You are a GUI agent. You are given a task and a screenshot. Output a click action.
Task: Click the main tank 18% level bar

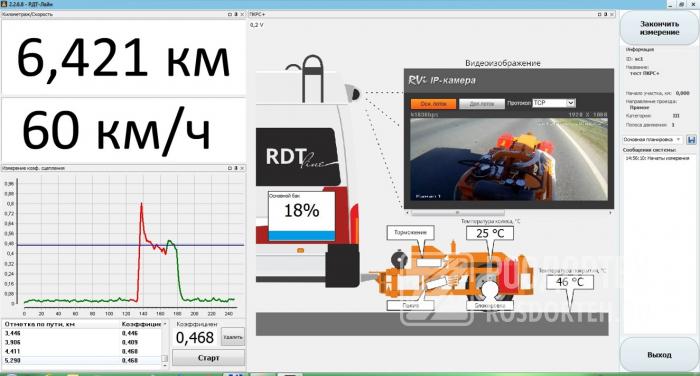tap(301, 236)
